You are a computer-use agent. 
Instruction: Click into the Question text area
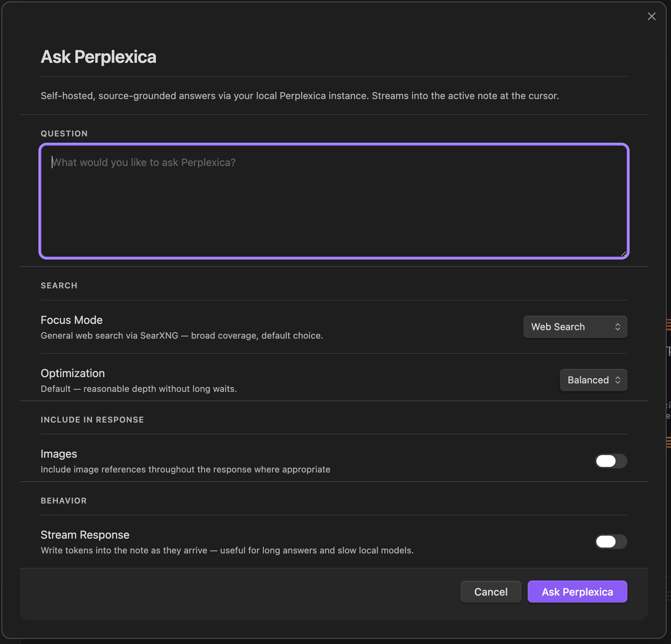(x=334, y=201)
